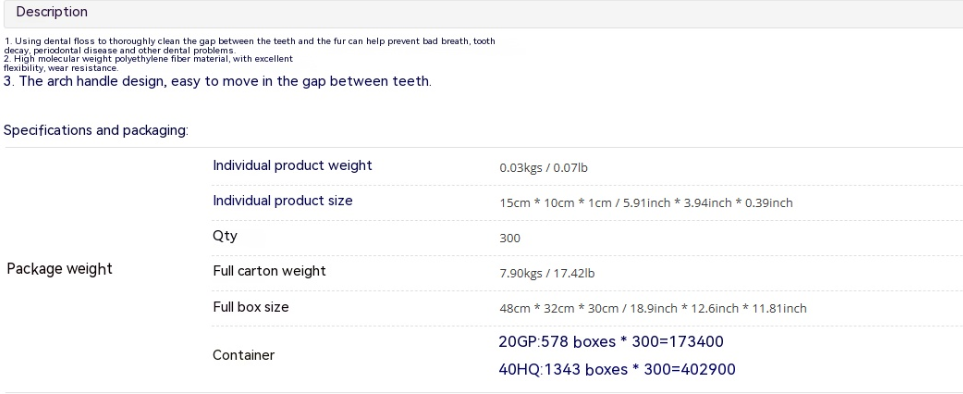The width and height of the screenshot is (963, 394).
Task: Click the quantity value 300
Action: 510,238
